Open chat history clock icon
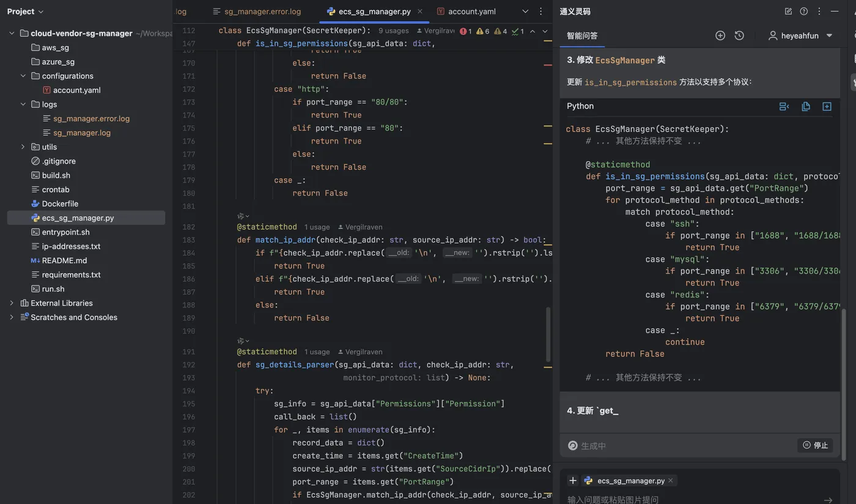Screen dimensions: 856x504 (739, 35)
